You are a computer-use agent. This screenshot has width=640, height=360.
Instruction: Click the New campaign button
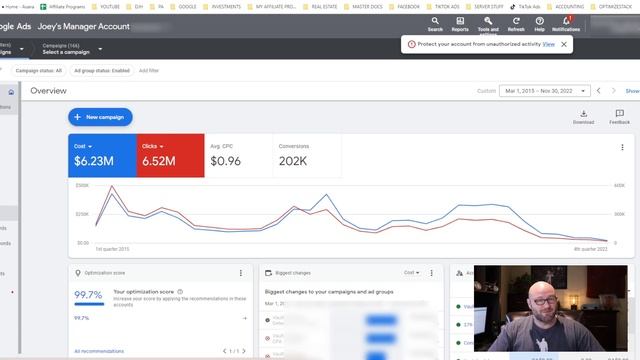[100, 117]
